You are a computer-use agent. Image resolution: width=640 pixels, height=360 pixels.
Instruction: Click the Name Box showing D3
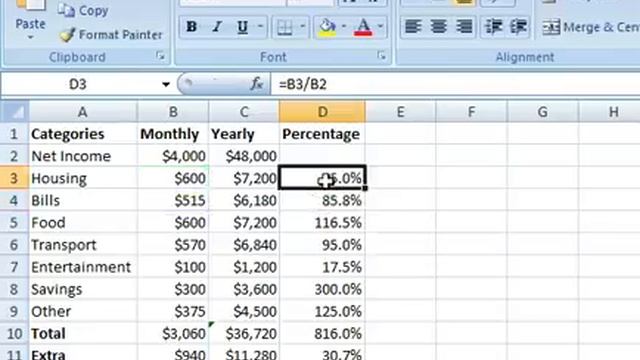(x=78, y=84)
